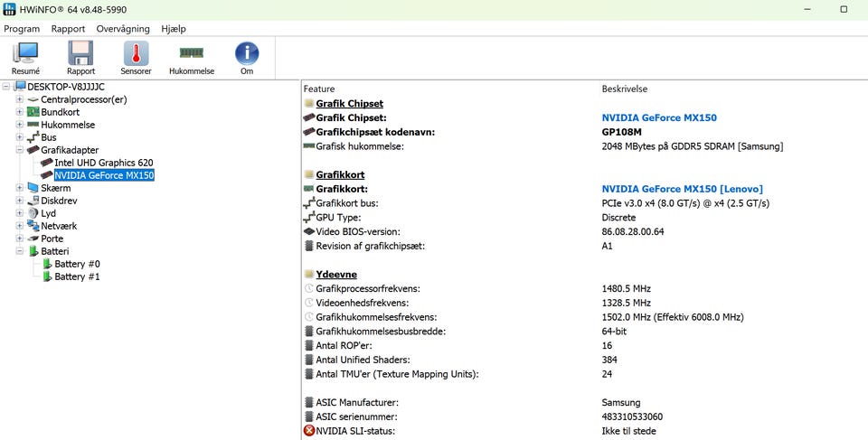The height and width of the screenshot is (440, 868).
Task: Click the red NVIDIA SLI-status error icon
Action: 309,431
